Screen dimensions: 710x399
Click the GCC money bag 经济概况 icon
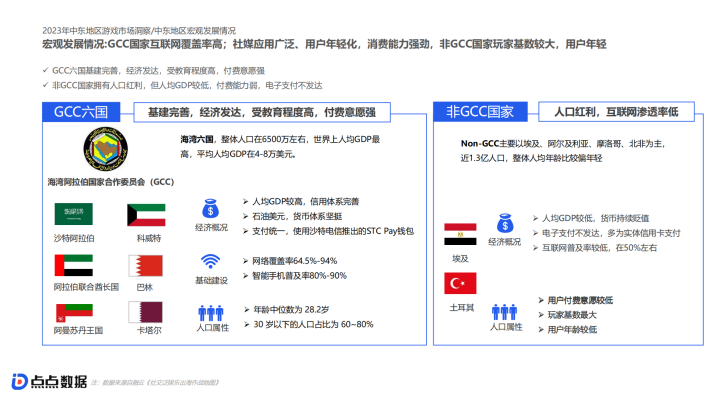[x=211, y=209]
